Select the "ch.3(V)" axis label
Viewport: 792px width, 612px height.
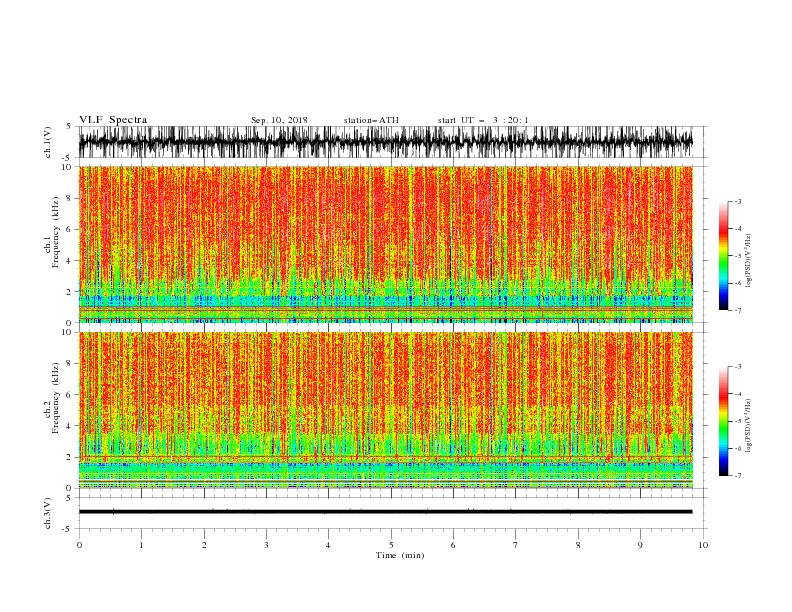48,513
